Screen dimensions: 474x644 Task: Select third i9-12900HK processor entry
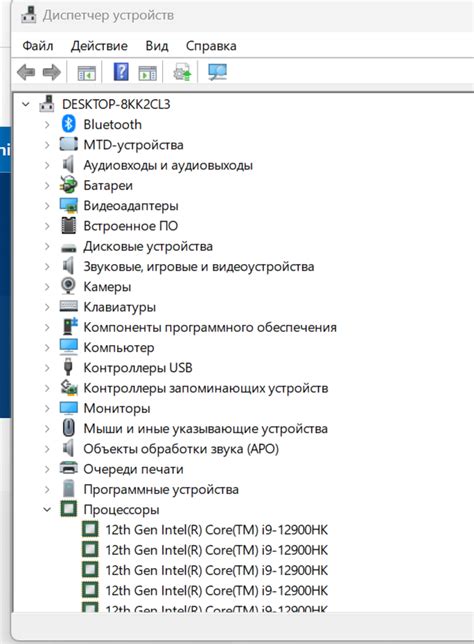[x=216, y=570]
